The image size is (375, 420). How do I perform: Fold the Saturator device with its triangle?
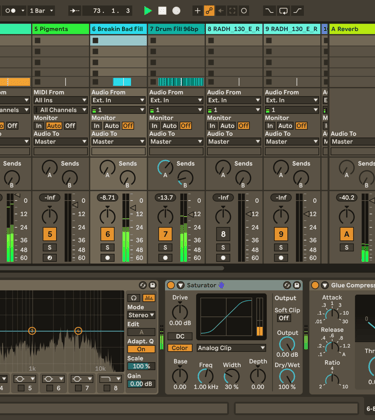pyautogui.click(x=180, y=285)
